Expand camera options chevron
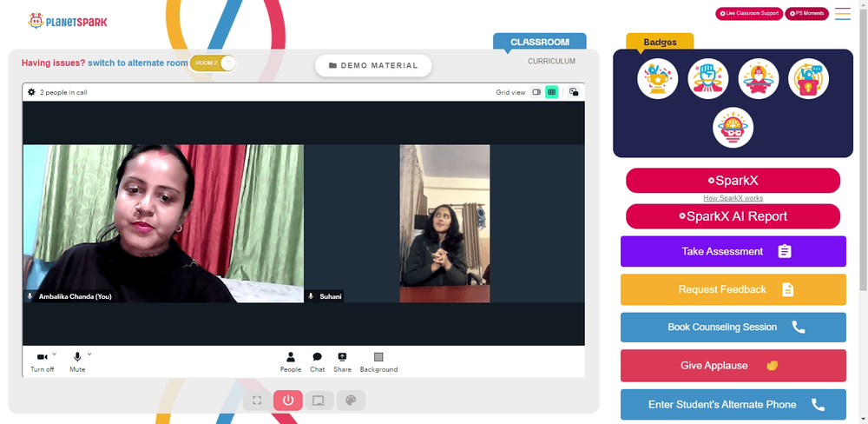Image resolution: width=868 pixels, height=424 pixels. point(54,354)
